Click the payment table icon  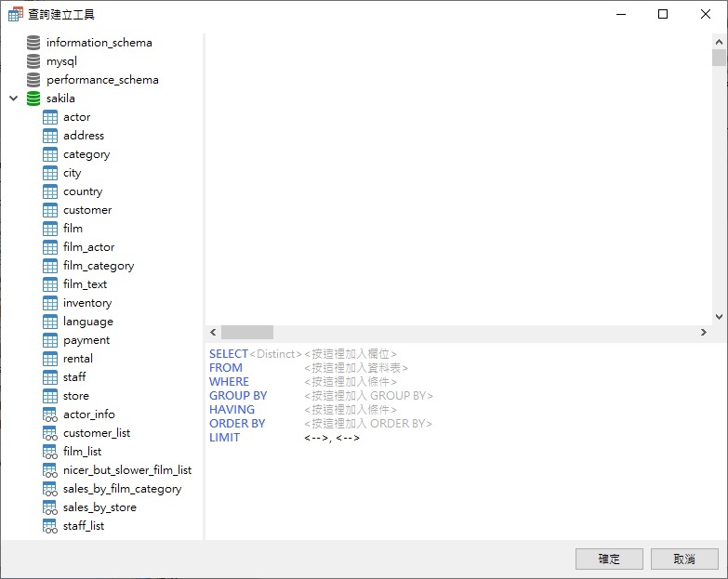pyautogui.click(x=50, y=340)
